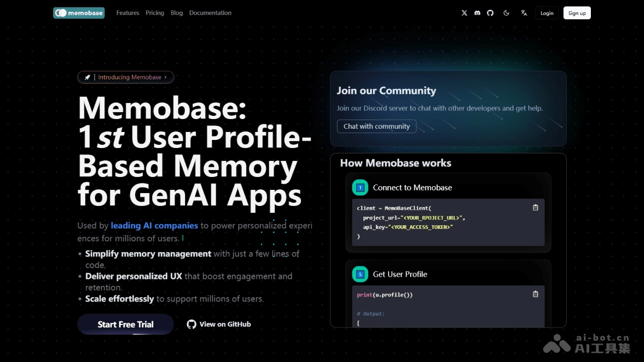Click Chat with community button

(376, 126)
